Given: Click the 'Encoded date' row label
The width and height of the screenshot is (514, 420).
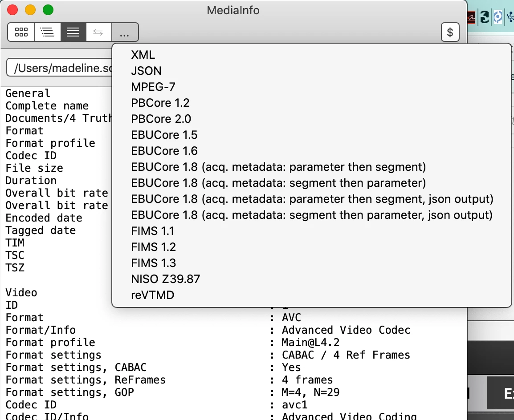Looking at the screenshot, I should pyautogui.click(x=44, y=218).
